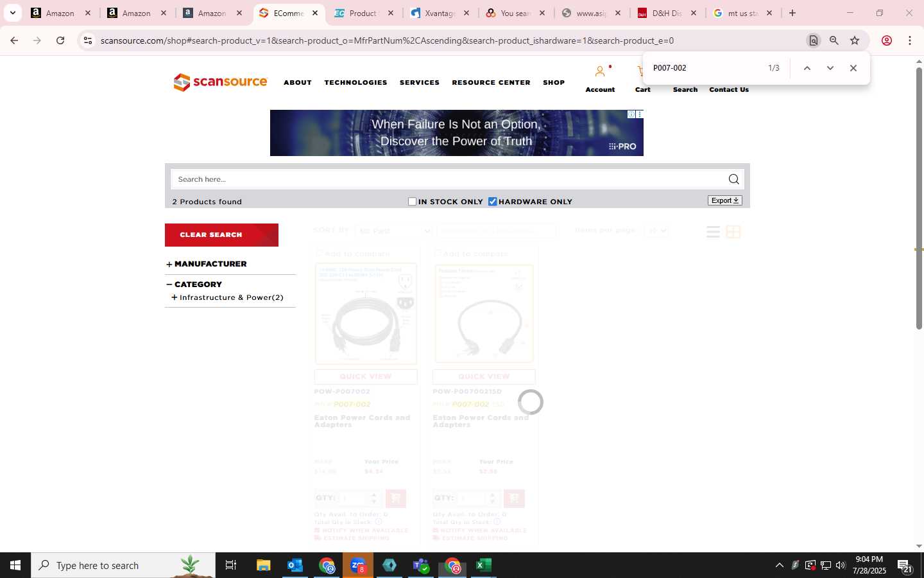
Task: Open the Windows Start menu
Action: [15, 565]
